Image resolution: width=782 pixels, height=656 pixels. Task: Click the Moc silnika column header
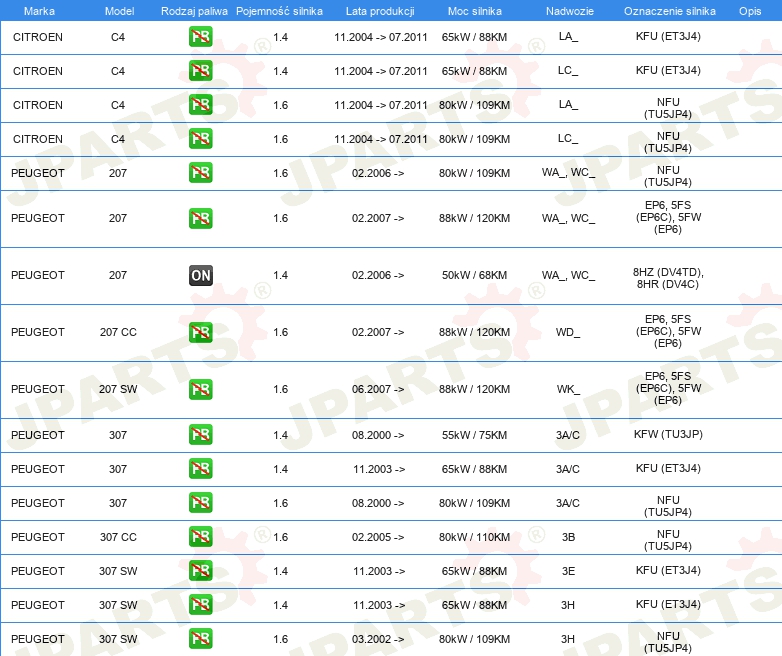pos(474,11)
